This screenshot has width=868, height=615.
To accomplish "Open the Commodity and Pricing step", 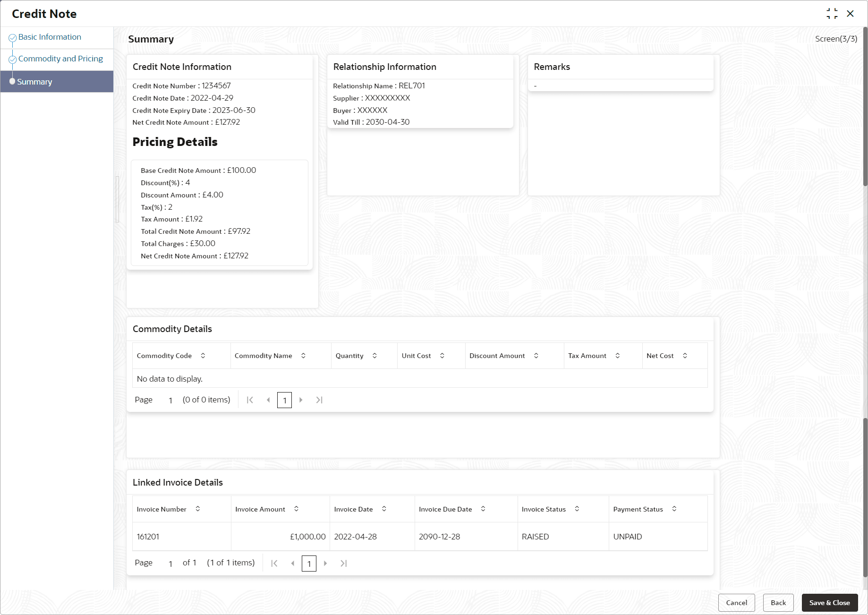I will point(60,59).
